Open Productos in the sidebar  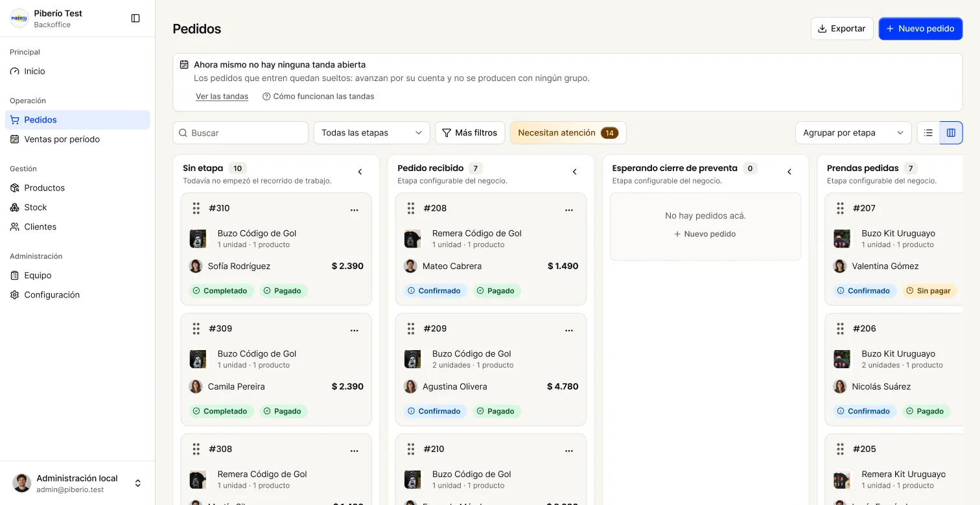(77, 188)
